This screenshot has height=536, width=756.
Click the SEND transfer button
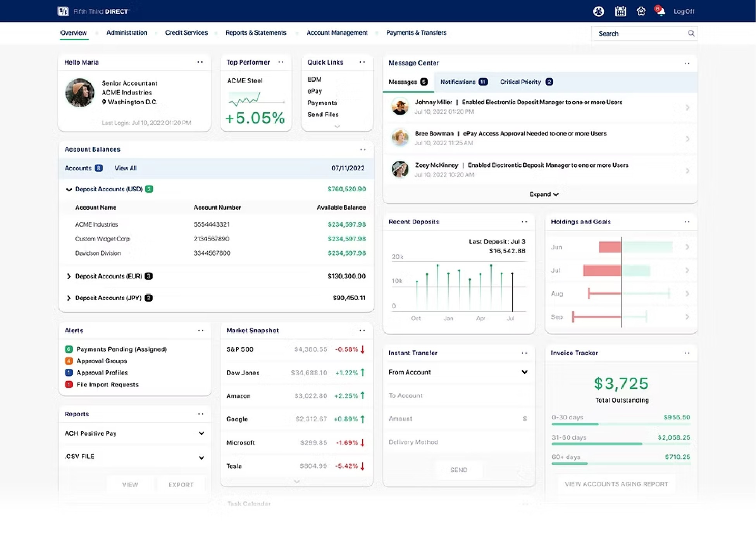(459, 470)
